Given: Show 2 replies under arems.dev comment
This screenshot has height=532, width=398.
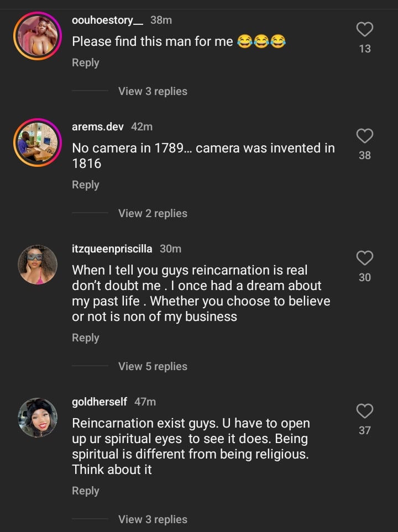Looking at the screenshot, I should coord(153,213).
